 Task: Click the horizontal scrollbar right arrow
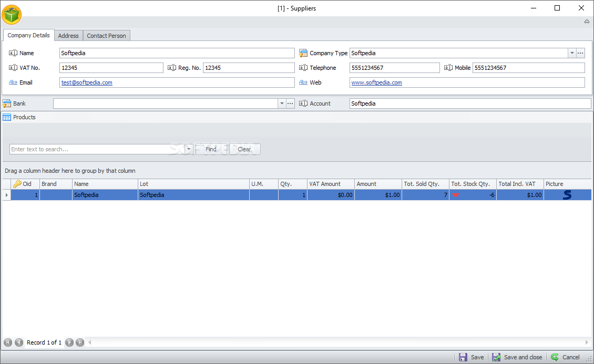click(587, 342)
